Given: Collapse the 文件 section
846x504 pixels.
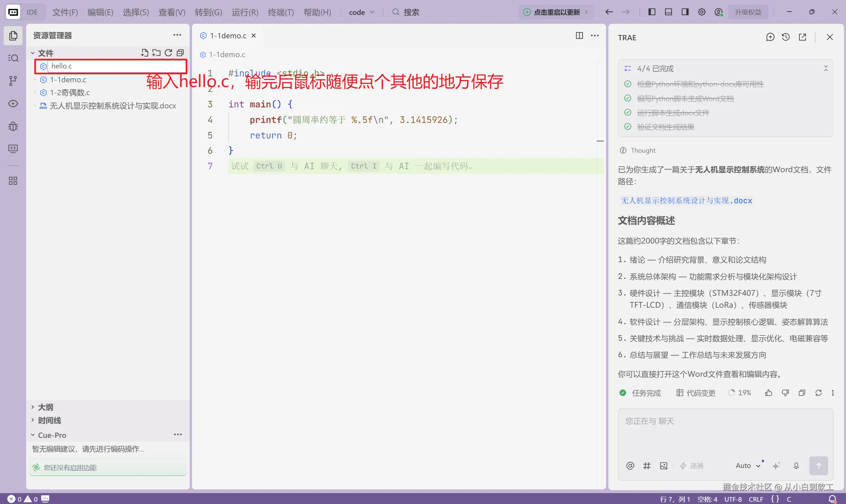Looking at the screenshot, I should click(33, 53).
